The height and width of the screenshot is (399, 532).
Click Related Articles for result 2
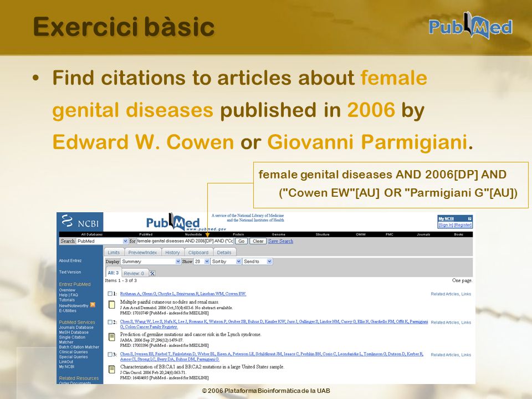[x=445, y=323]
